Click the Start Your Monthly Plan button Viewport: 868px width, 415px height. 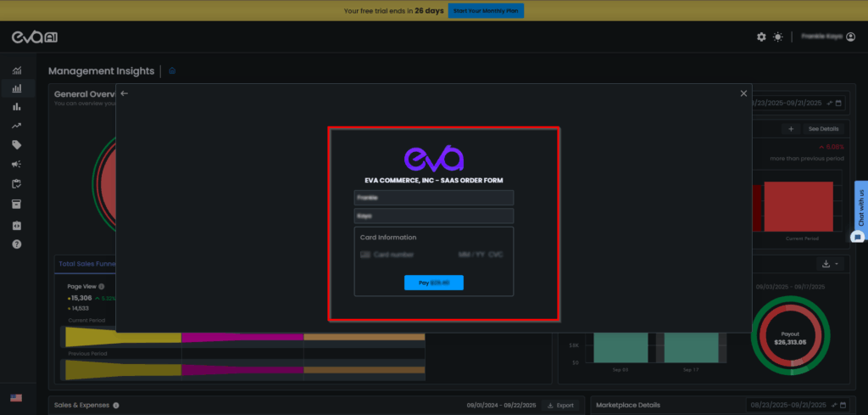486,10
